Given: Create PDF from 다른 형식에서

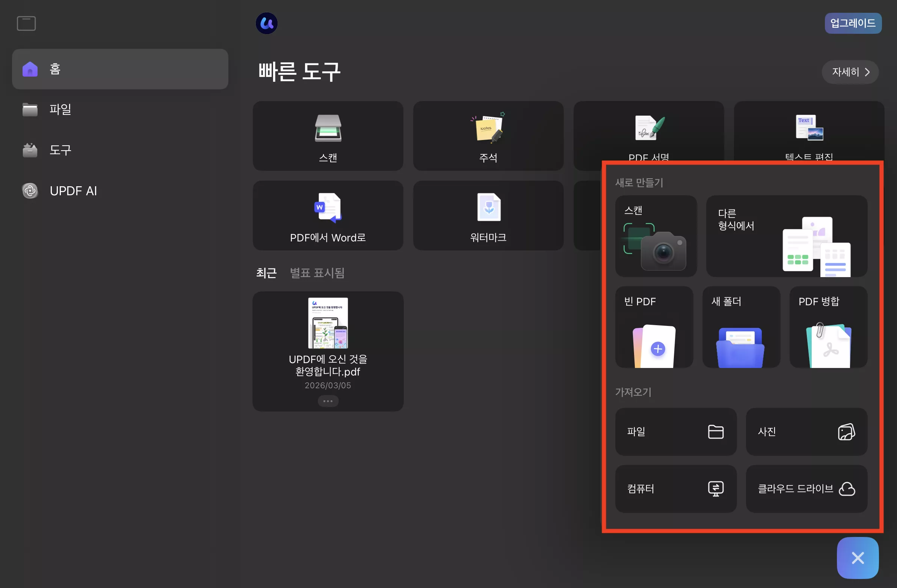Looking at the screenshot, I should coord(787,237).
